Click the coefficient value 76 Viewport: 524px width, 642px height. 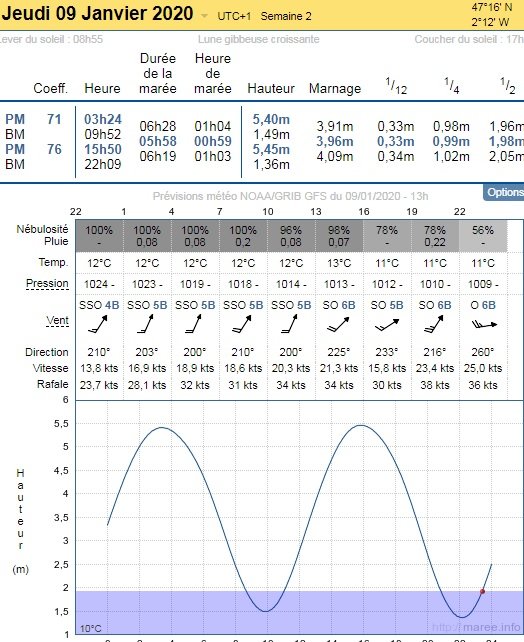(x=54, y=149)
